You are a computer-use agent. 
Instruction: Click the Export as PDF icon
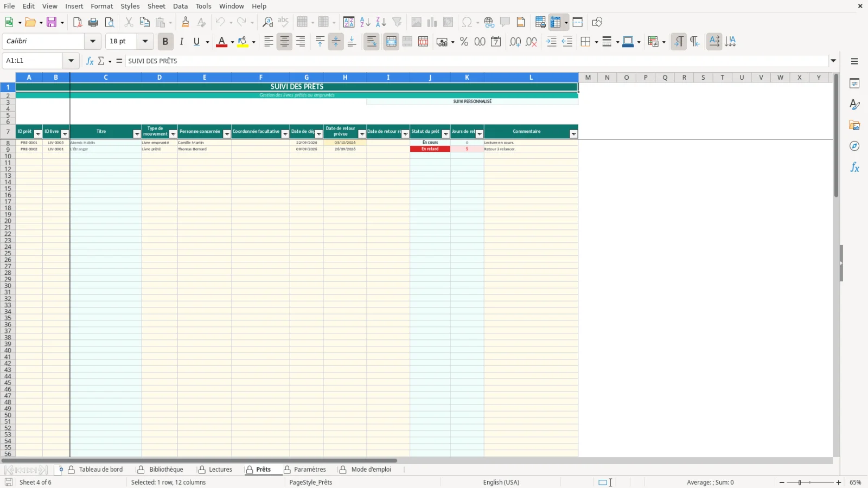point(78,22)
